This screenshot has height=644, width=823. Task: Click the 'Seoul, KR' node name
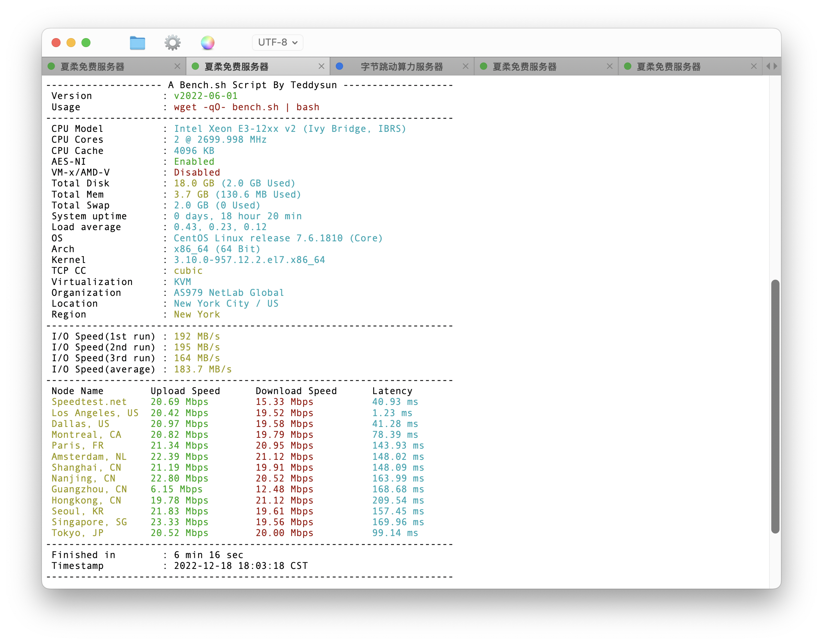(78, 512)
